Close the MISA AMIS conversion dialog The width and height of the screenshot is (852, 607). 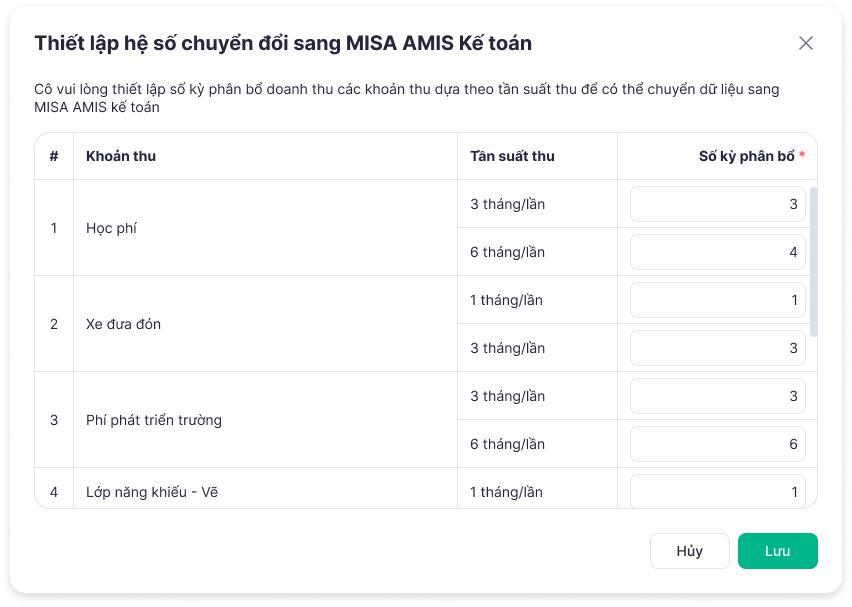806,43
